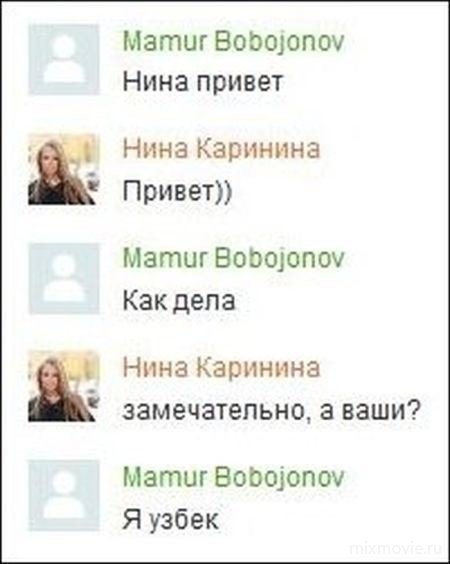The image size is (450, 564).
Task: Open the Mamur Bobojonov name above 'Я узбек'
Action: (x=233, y=477)
